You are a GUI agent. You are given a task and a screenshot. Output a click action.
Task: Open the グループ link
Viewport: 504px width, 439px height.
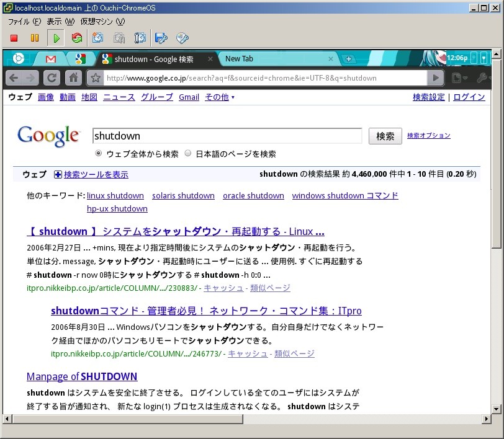click(157, 97)
